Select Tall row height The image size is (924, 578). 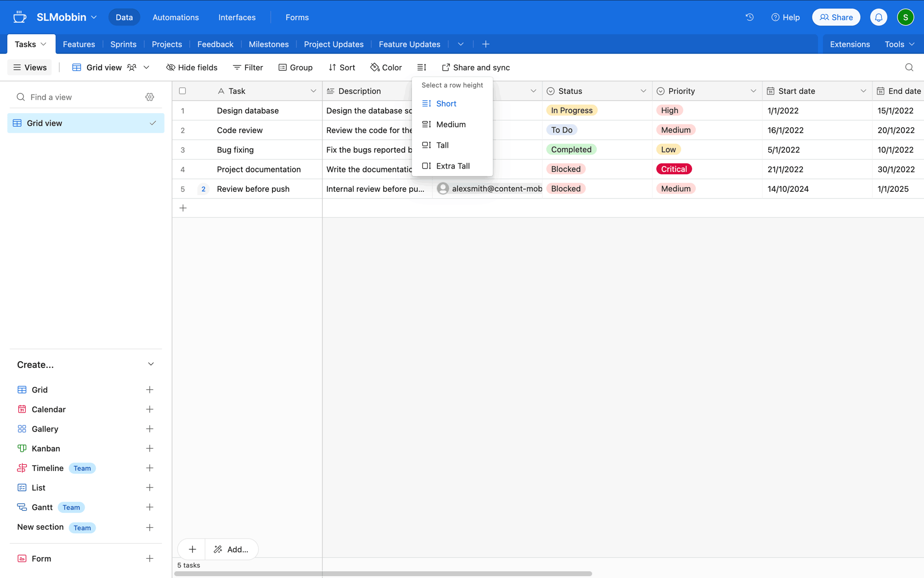click(452, 145)
